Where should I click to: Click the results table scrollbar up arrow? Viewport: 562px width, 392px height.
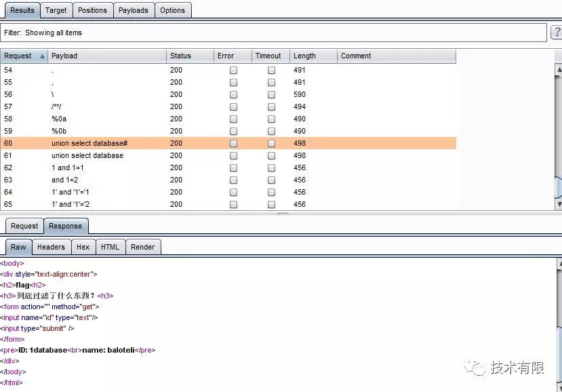click(x=559, y=70)
